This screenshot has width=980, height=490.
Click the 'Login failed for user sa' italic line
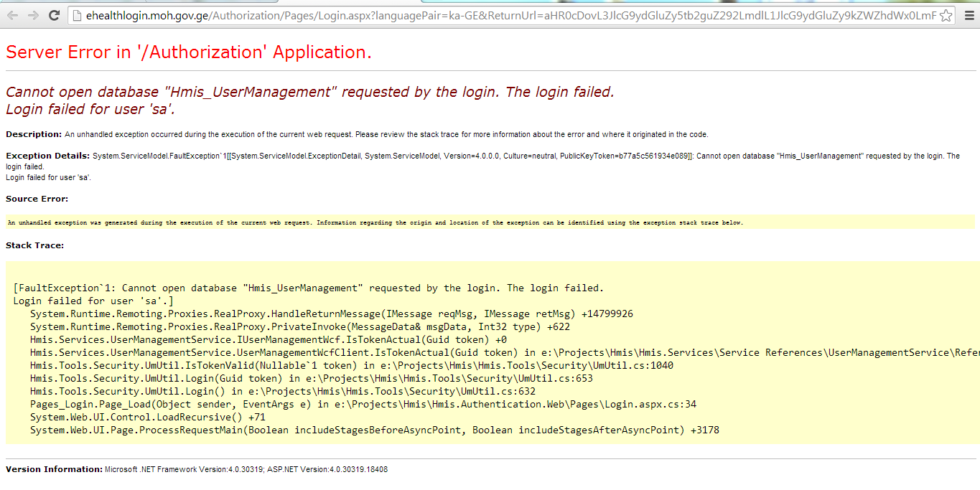click(90, 109)
